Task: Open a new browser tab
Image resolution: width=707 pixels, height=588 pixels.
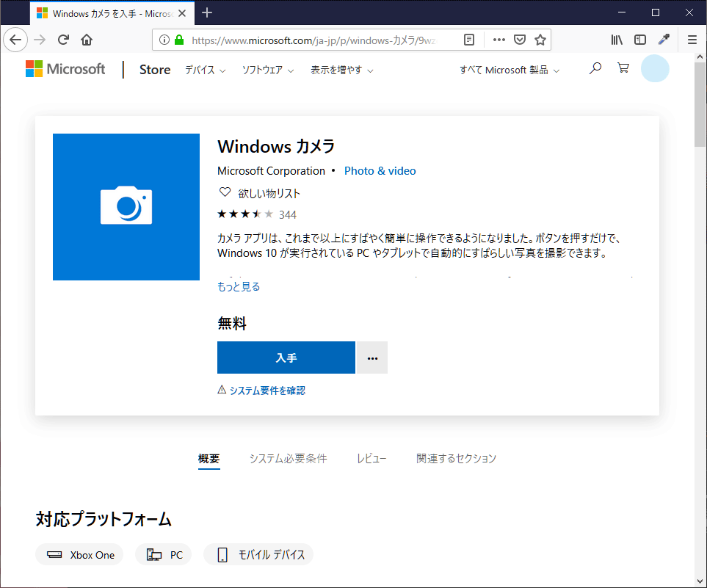Action: [207, 12]
